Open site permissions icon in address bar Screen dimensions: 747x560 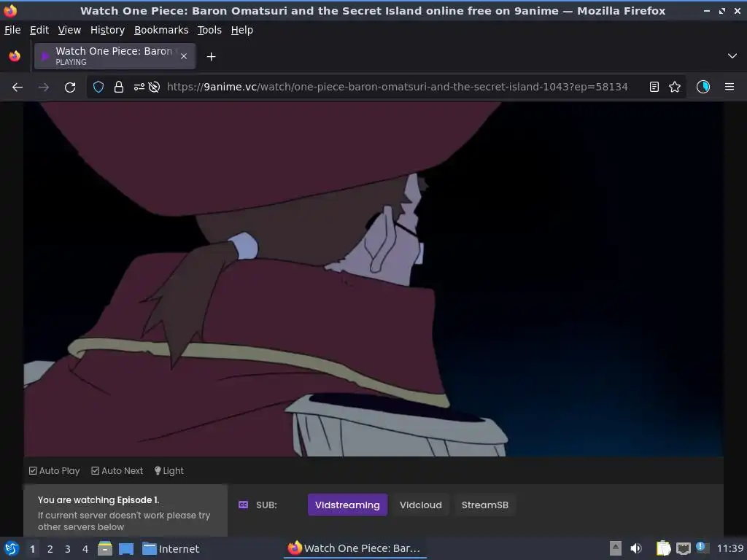[x=139, y=87]
